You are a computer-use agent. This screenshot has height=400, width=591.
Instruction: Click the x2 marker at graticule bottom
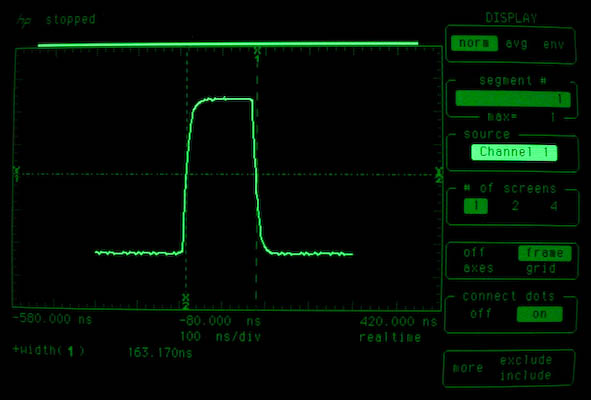tap(185, 302)
